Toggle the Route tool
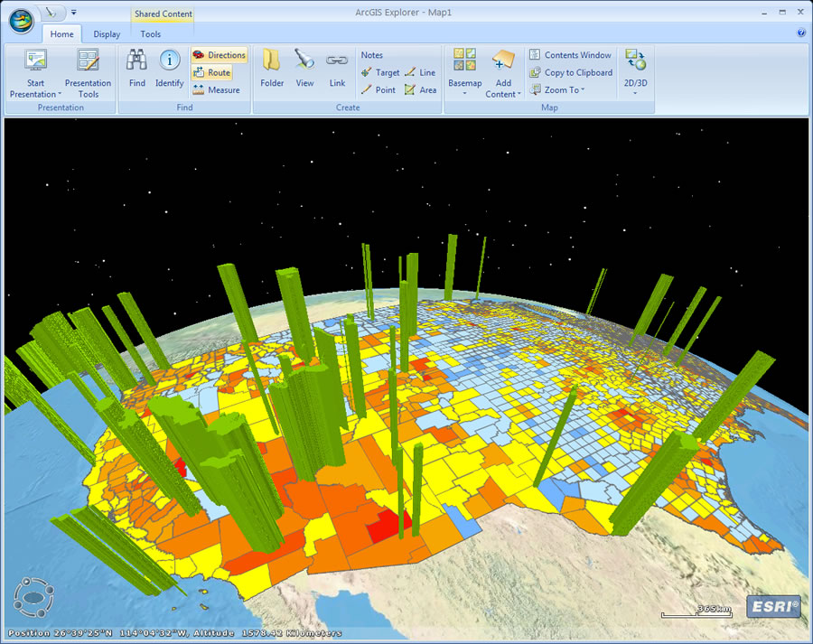Image resolution: width=813 pixels, height=644 pixels. 212,72
